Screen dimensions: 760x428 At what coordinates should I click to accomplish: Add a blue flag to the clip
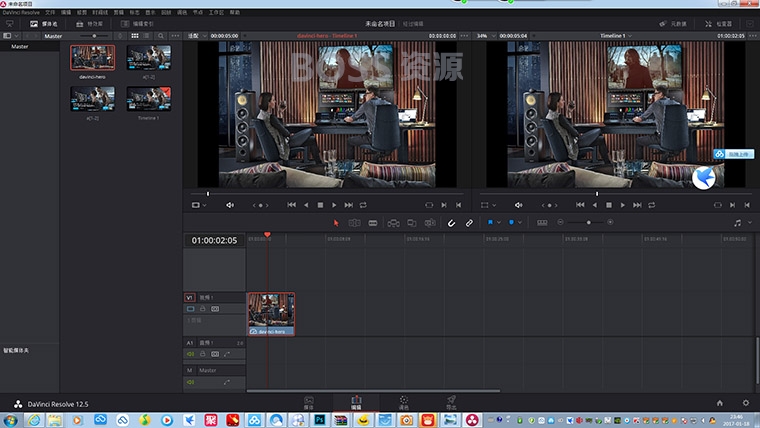coord(490,222)
